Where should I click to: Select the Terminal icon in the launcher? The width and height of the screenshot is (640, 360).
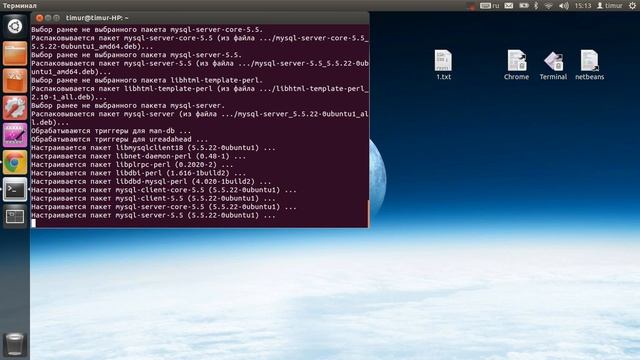(x=15, y=189)
